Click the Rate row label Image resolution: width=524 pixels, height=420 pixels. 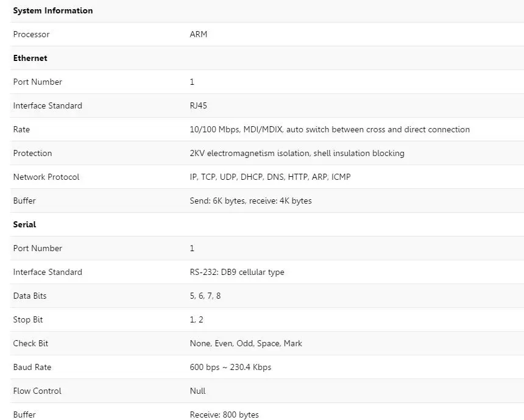[x=21, y=129]
